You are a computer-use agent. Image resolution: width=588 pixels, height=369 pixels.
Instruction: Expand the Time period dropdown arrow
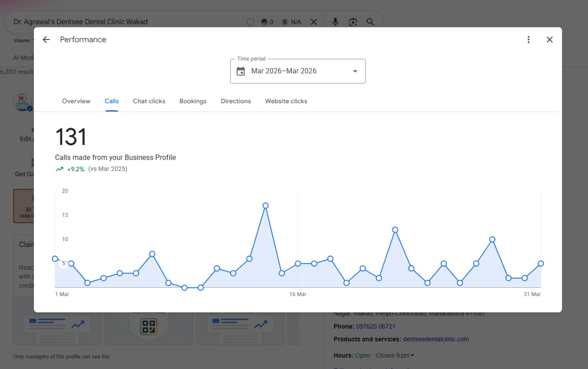355,71
